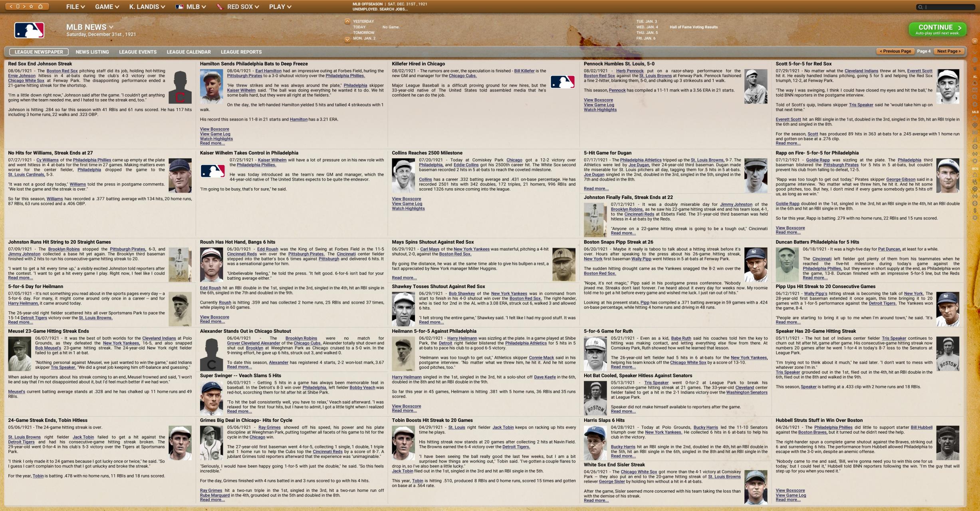980x511 pixels.
Task: Open the FILE dropdown menu
Action: pyautogui.click(x=75, y=7)
